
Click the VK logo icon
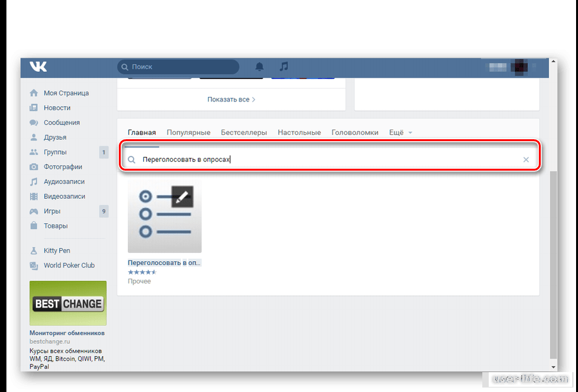pyautogui.click(x=39, y=67)
